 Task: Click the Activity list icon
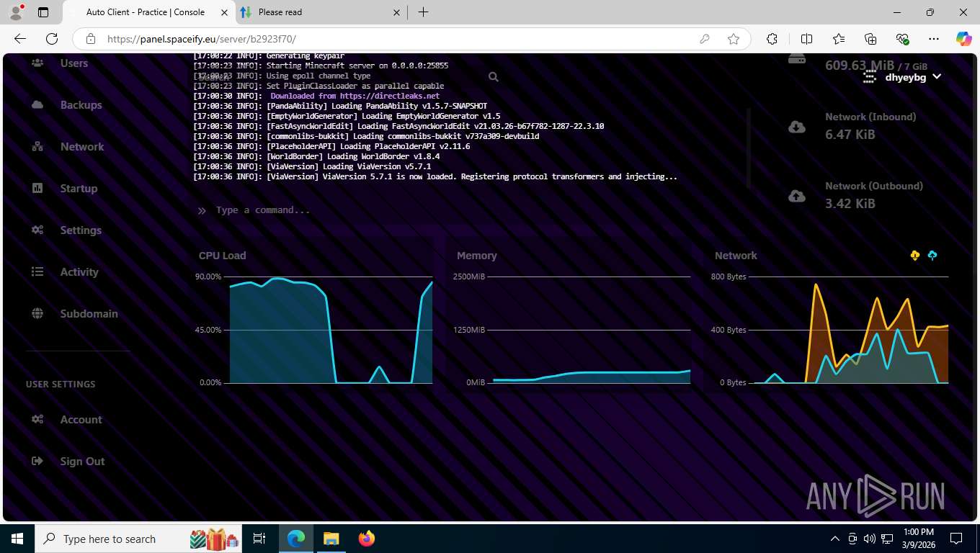click(37, 272)
